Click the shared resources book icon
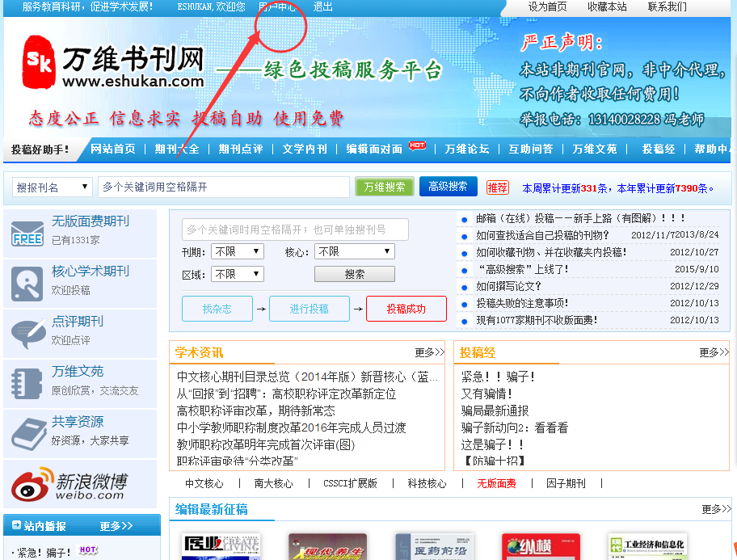Screen dimensions: 737x560 click(27, 434)
